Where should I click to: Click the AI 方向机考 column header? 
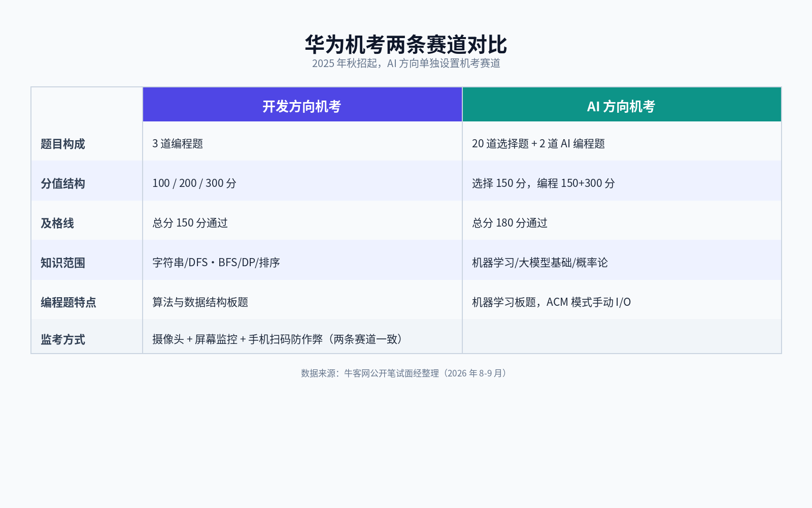pyautogui.click(x=622, y=105)
